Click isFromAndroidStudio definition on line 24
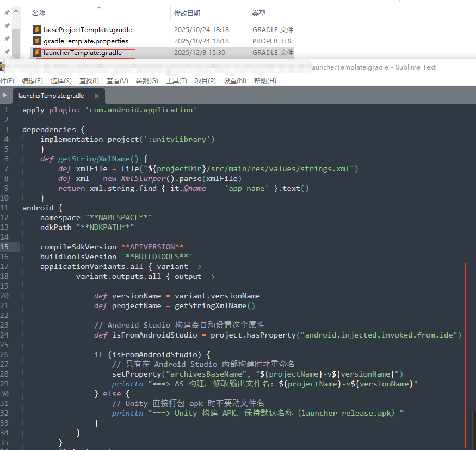Screen dimensions: 476x450 (154, 335)
